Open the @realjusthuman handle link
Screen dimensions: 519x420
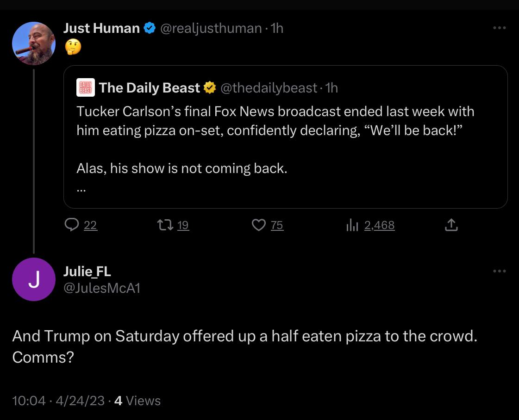pos(211,29)
